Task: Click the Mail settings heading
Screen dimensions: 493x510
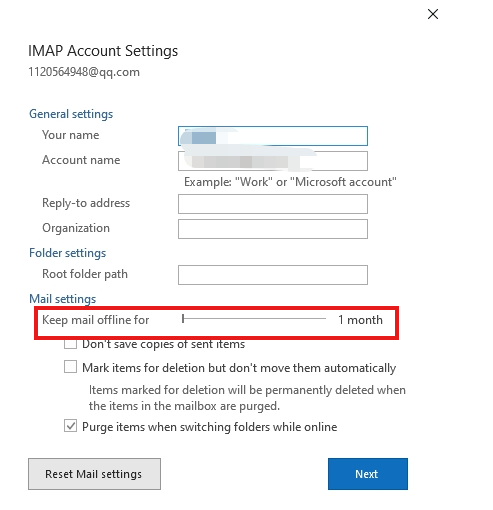Action: (x=63, y=299)
